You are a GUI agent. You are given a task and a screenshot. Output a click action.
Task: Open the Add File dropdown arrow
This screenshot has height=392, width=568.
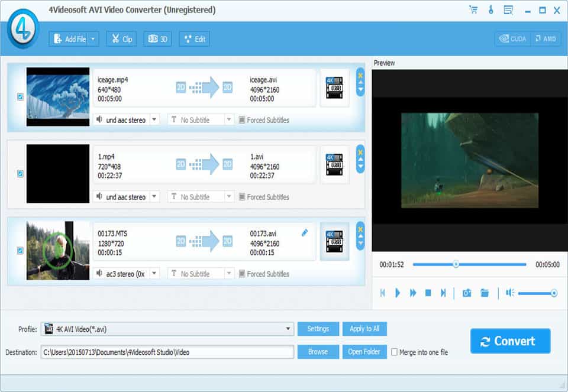[93, 39]
